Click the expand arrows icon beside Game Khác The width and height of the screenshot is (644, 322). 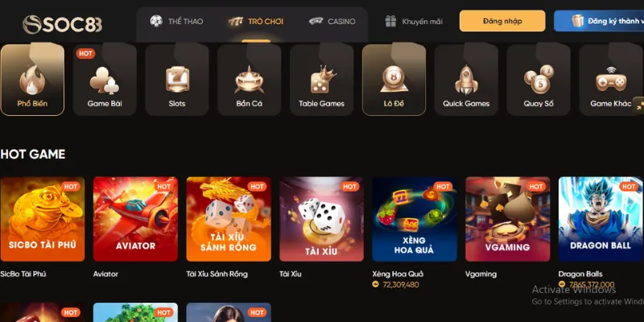click(638, 105)
